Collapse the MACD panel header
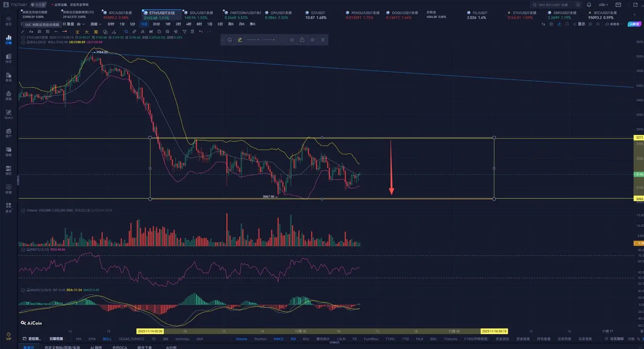Viewport: 644px width, 349px height. click(x=23, y=290)
